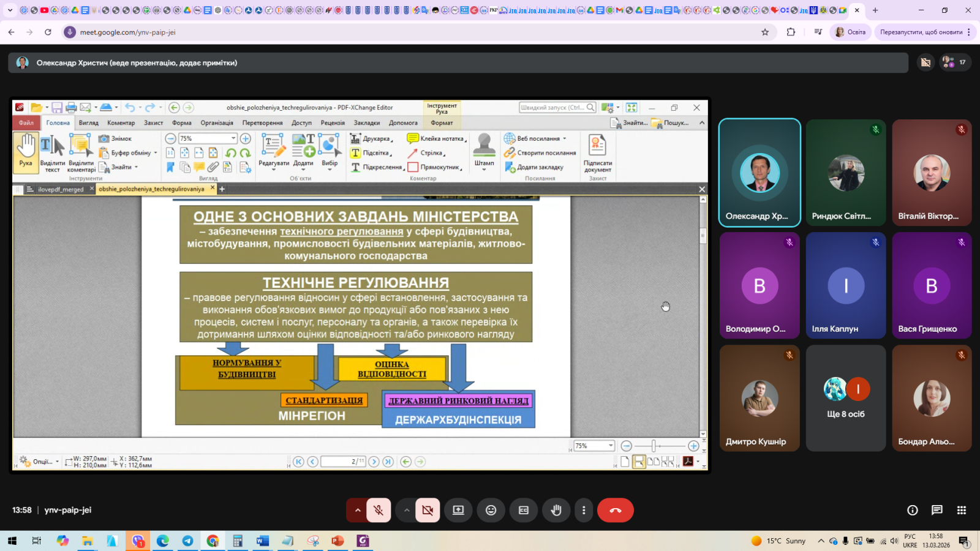Click the share screen (present) icon
The width and height of the screenshot is (980, 551).
point(458,510)
